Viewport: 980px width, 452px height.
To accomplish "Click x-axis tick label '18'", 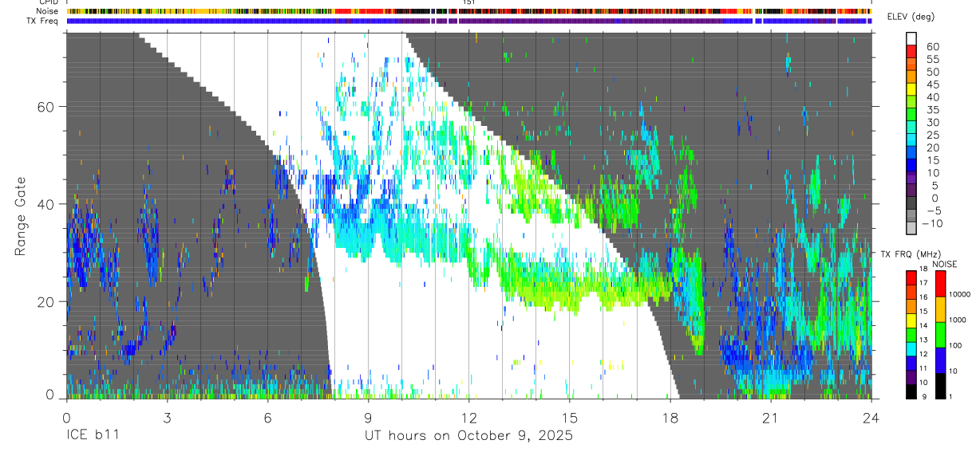I will pos(670,417).
